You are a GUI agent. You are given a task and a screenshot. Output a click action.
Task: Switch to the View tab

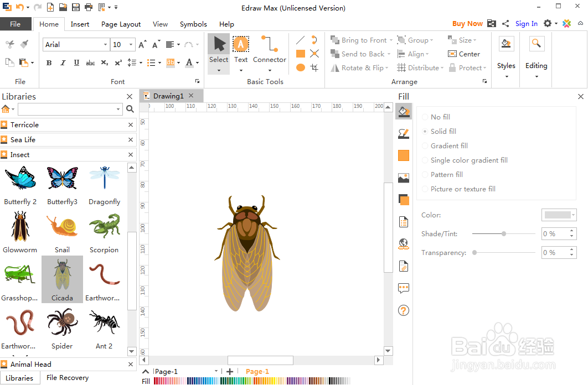click(160, 24)
